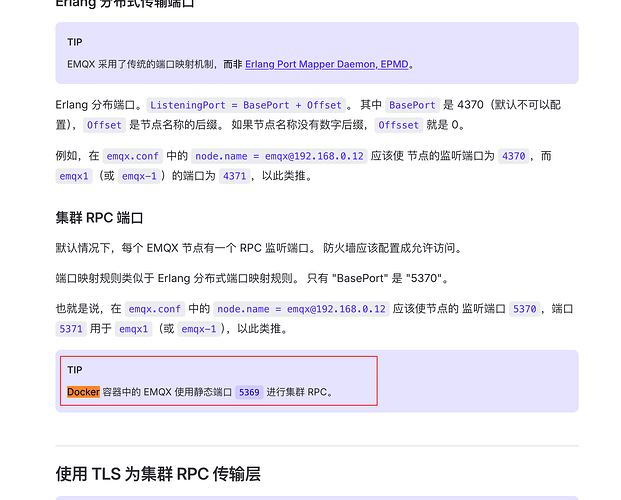Click the highlighted Docker word
This screenshot has width=621, height=500.
tap(83, 392)
